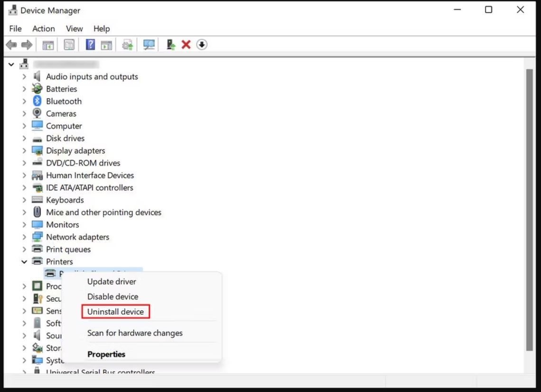
Task: Expand the Audio inputs and outputs node
Action: [x=24, y=76]
